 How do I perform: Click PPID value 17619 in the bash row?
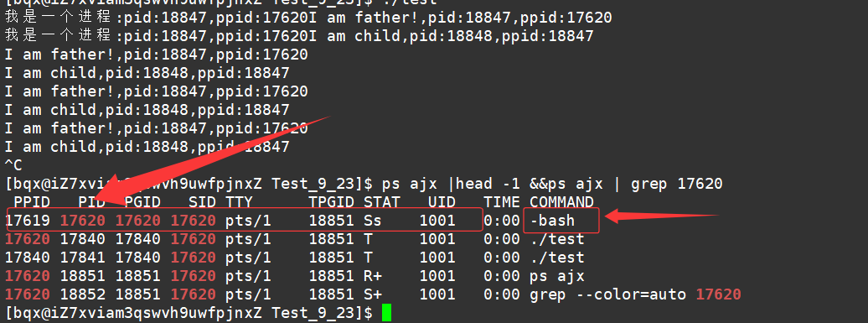28,221
